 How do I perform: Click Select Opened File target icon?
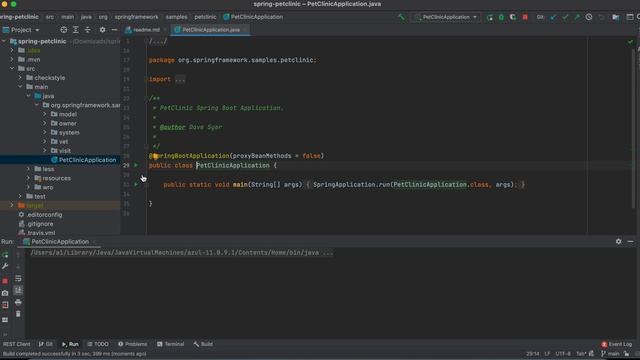[x=63, y=30]
